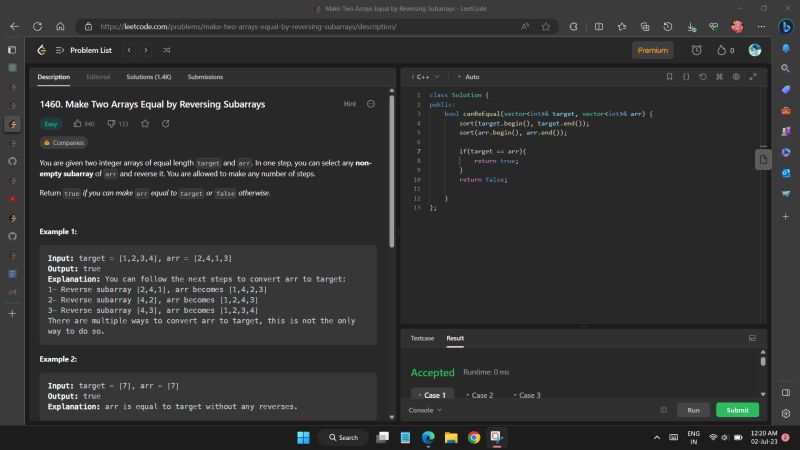This screenshot has width=800, height=450.
Task: Select Case 1 result
Action: pyautogui.click(x=432, y=395)
